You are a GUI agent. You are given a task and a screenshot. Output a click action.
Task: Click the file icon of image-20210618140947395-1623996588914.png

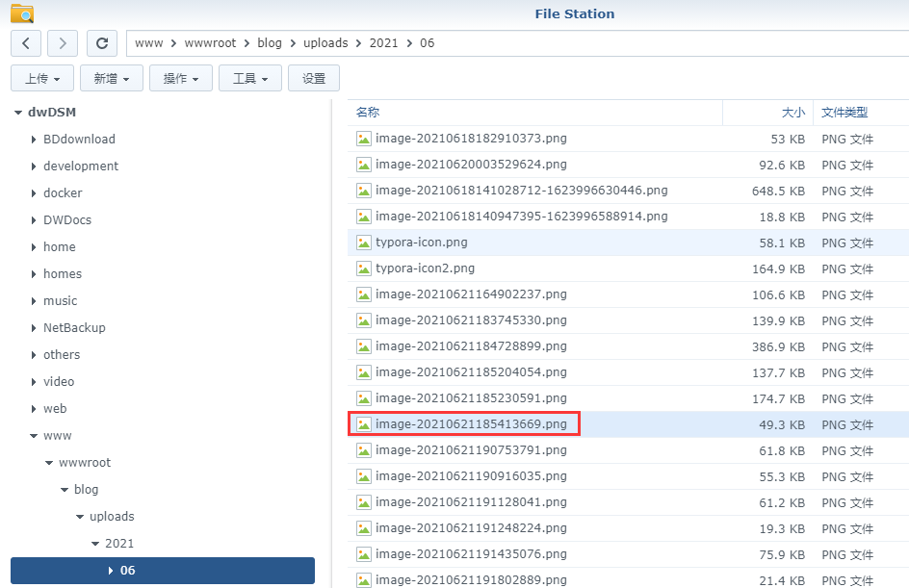[363, 217]
